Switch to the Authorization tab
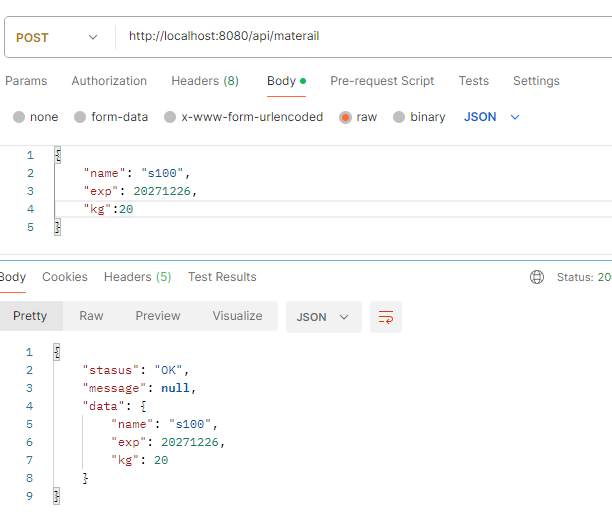 pos(109,81)
